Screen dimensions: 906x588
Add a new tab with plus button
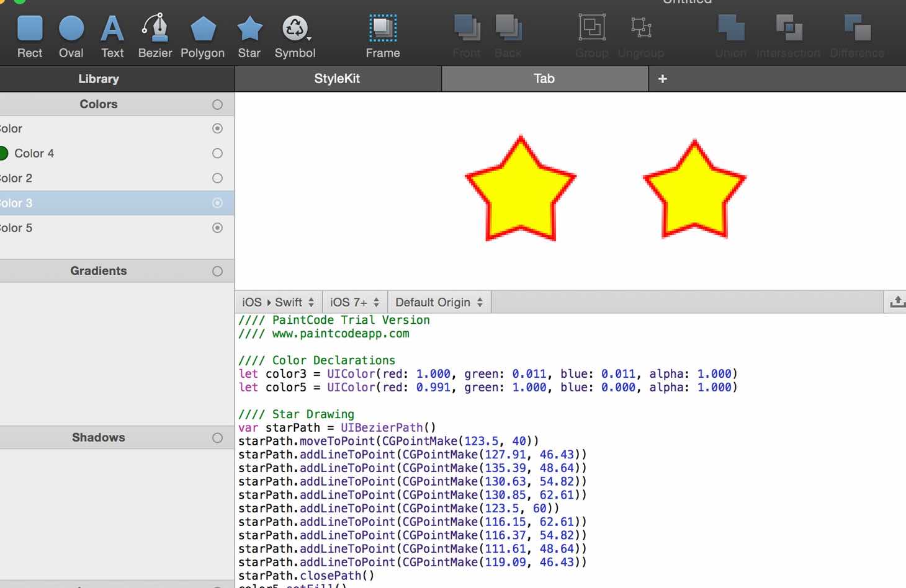pyautogui.click(x=663, y=79)
